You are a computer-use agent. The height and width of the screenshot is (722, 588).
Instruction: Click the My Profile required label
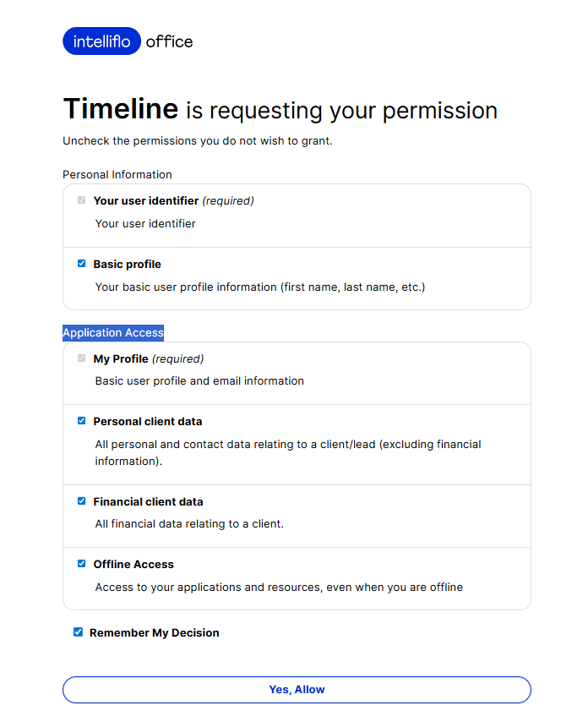tap(148, 359)
